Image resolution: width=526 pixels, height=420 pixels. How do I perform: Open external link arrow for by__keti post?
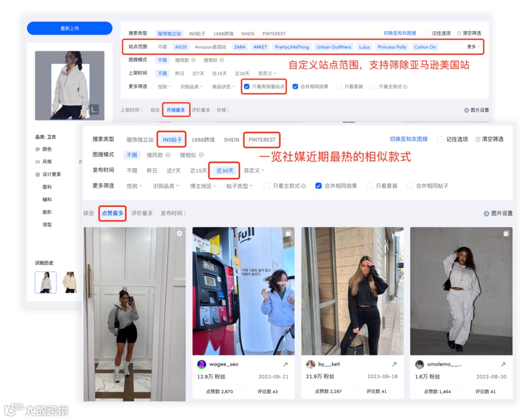coord(394,364)
